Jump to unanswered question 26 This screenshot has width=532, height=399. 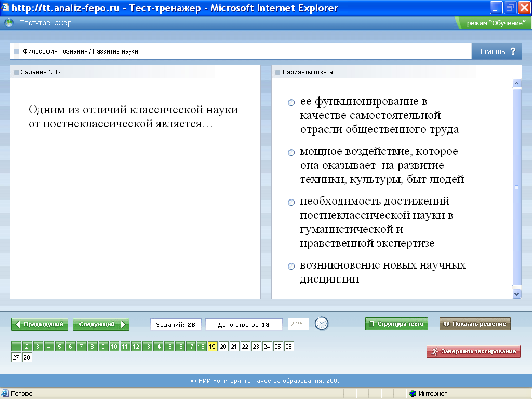tap(289, 347)
